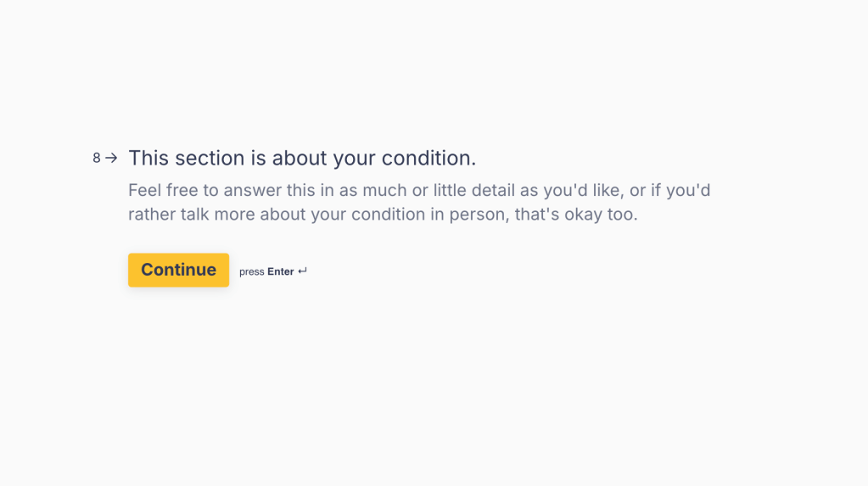Image resolution: width=868 pixels, height=486 pixels.
Task: Click the bold Enter keyword hint
Action: click(281, 271)
